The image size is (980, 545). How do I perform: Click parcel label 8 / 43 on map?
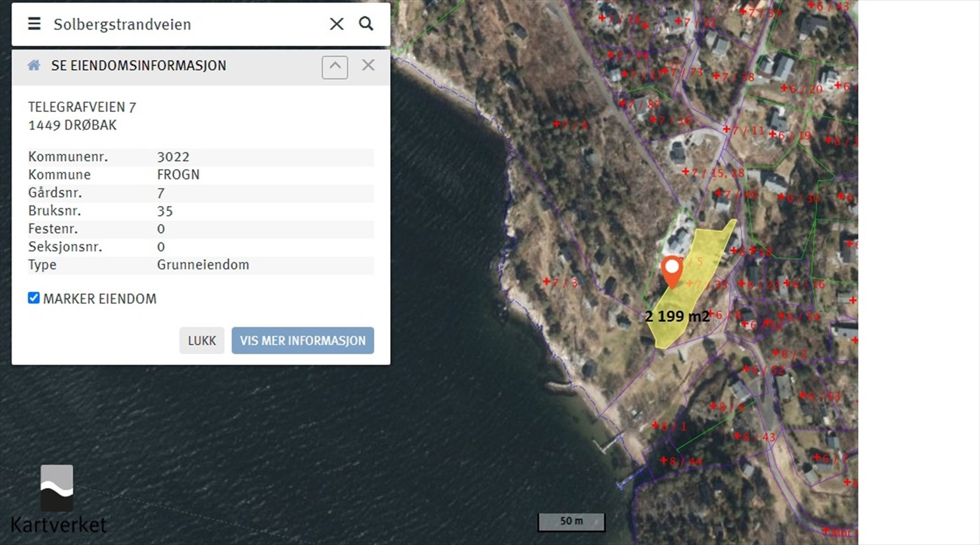click(755, 437)
